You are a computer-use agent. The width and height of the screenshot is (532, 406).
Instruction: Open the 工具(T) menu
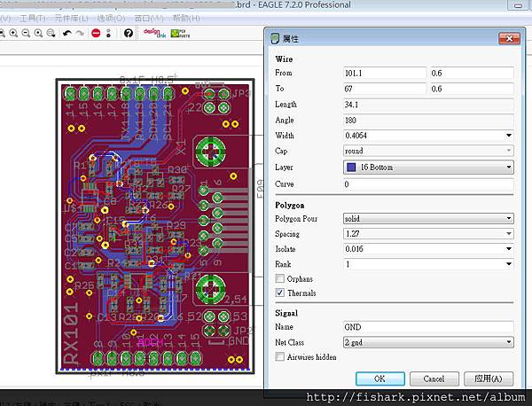coord(32,18)
